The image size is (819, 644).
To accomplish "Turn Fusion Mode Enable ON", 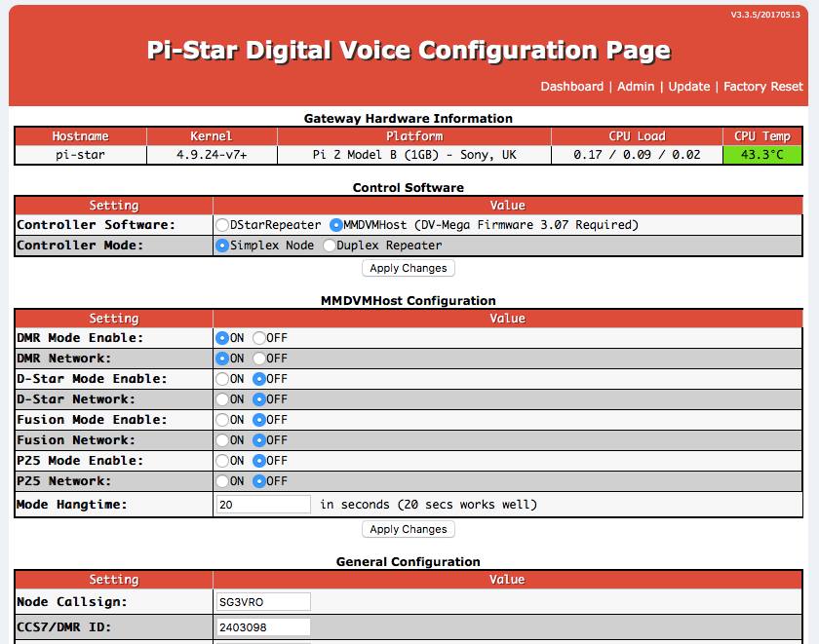I will pyautogui.click(x=222, y=420).
